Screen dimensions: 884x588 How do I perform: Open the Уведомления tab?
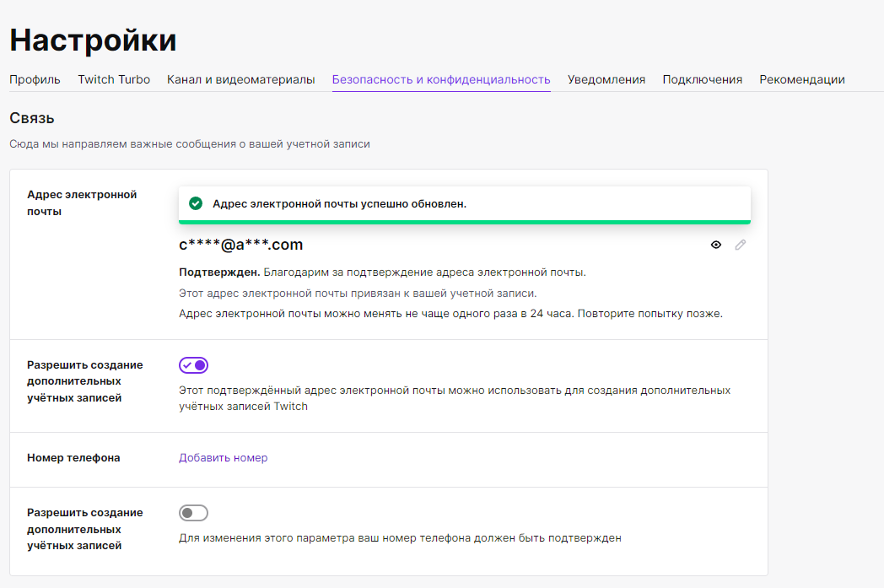click(606, 79)
